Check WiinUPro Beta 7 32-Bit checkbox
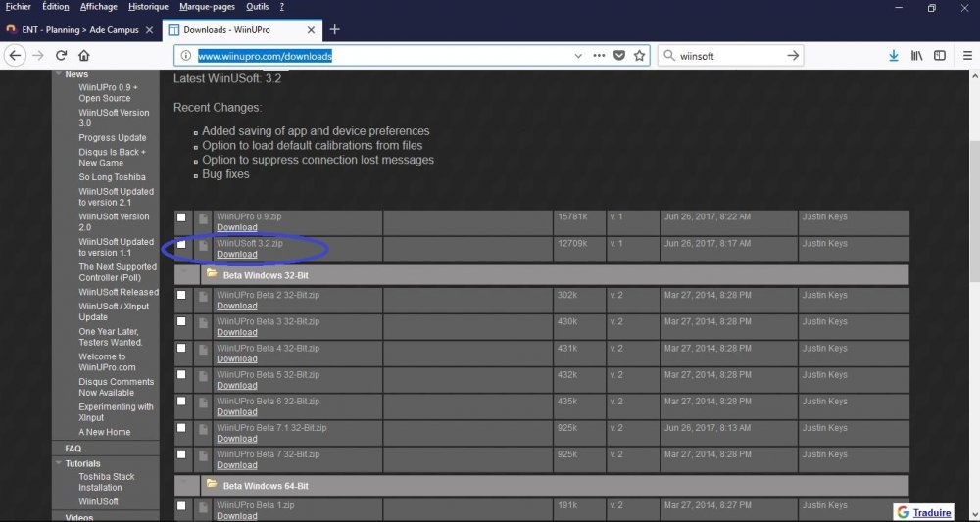980x522 pixels. pyautogui.click(x=181, y=454)
